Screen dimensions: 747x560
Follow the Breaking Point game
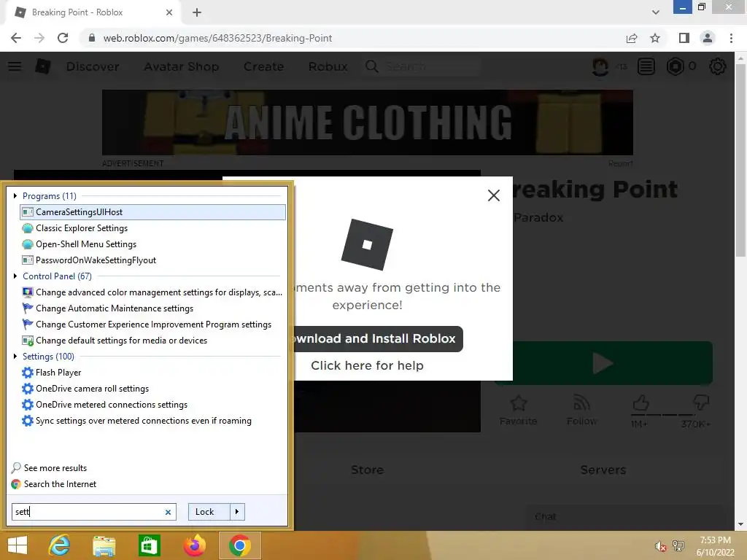581,411
